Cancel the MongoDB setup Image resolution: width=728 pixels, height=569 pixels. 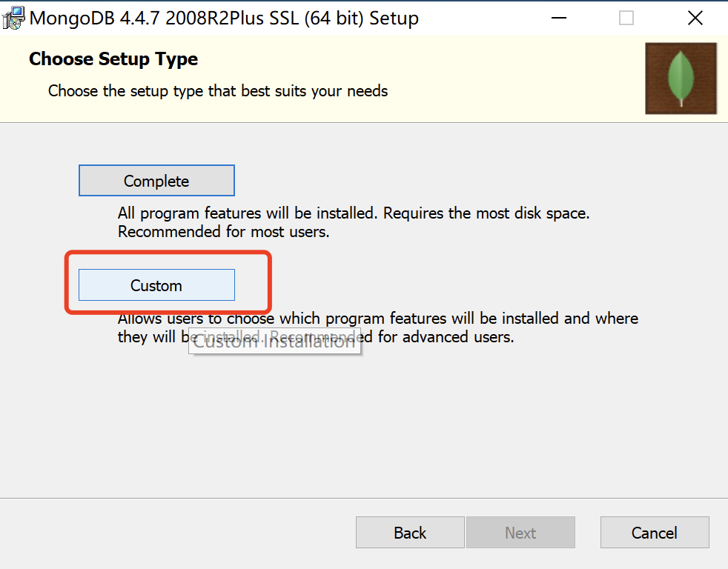654,533
